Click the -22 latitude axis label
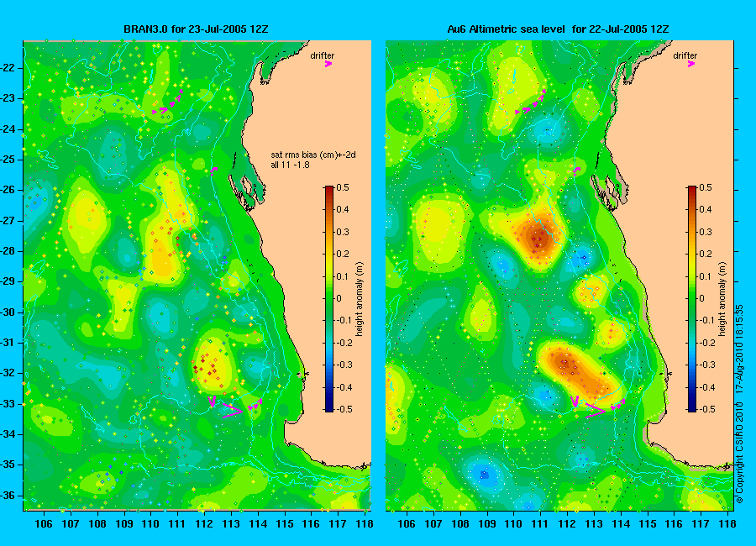Screen dimensions: 756x546 9,68
